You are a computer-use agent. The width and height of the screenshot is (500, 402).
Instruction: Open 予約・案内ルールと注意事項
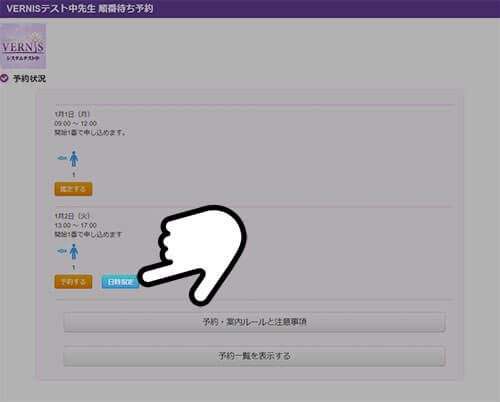tap(254, 322)
